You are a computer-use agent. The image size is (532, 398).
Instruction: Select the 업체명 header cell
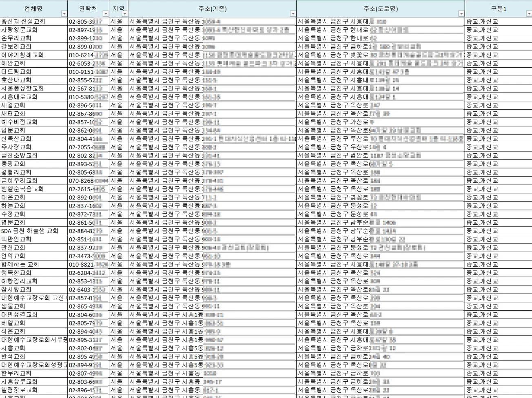[x=34, y=9]
